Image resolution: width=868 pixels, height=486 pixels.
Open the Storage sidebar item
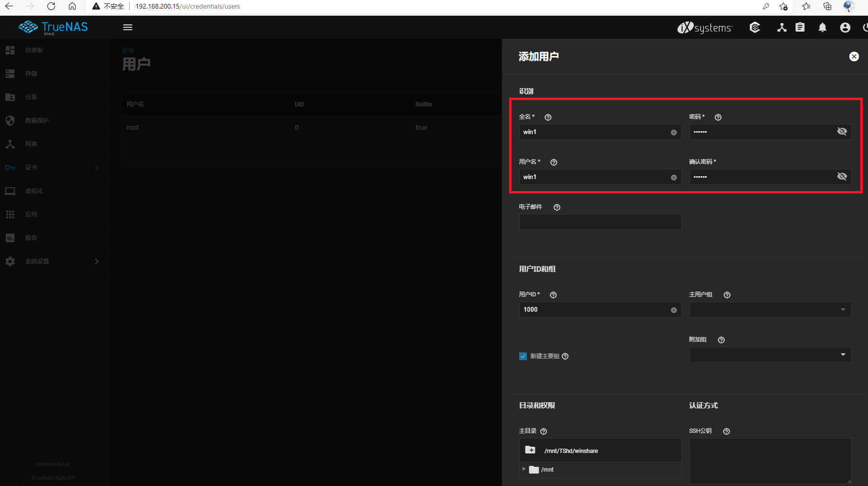[x=54, y=74]
